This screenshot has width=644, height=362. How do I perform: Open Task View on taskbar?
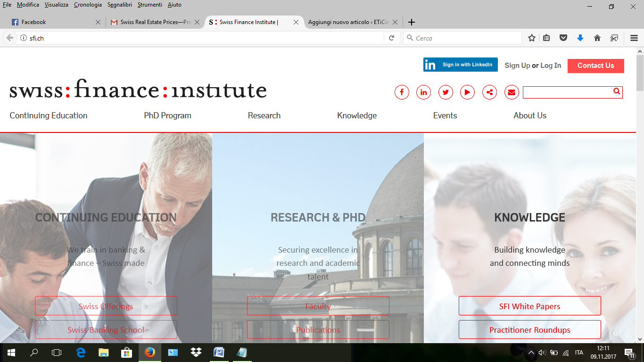click(57, 352)
